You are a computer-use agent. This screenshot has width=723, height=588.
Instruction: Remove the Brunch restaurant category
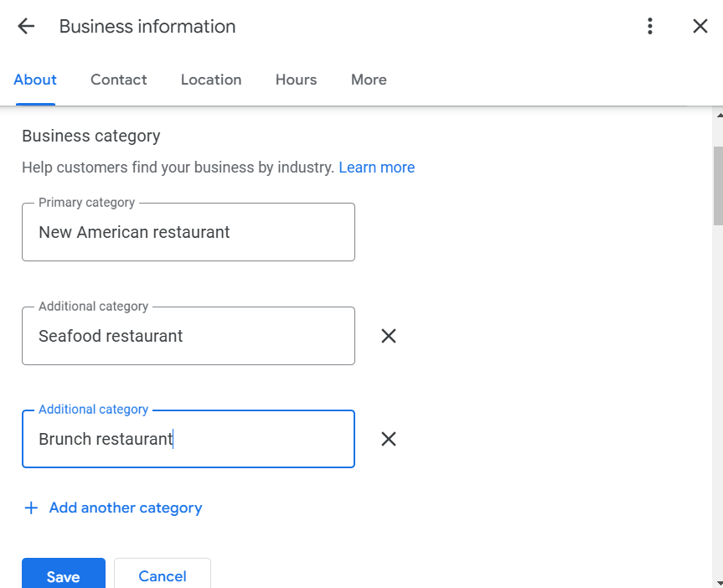388,439
